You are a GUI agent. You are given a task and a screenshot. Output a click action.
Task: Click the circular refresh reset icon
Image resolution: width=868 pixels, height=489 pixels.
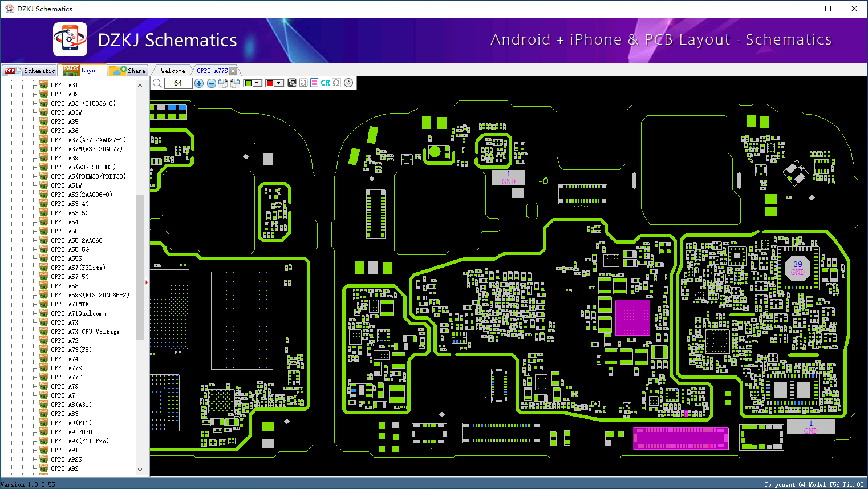pyautogui.click(x=348, y=83)
